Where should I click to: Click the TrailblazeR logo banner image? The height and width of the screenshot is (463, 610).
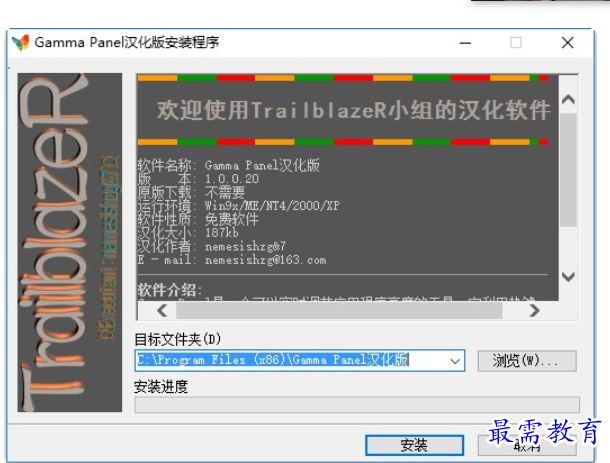pyautogui.click(x=70, y=242)
